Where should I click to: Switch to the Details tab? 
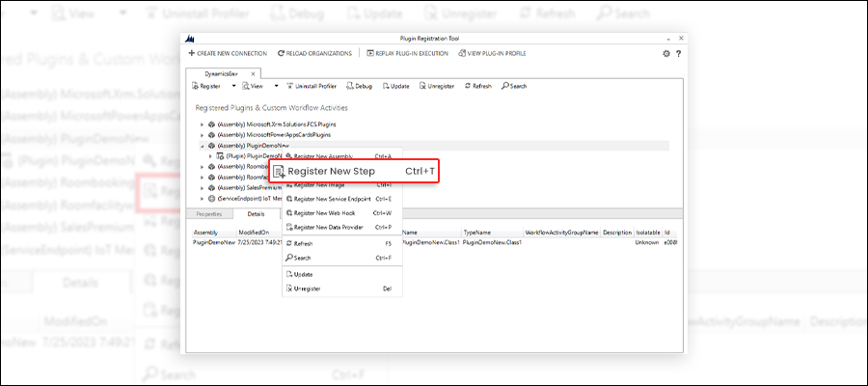click(256, 214)
